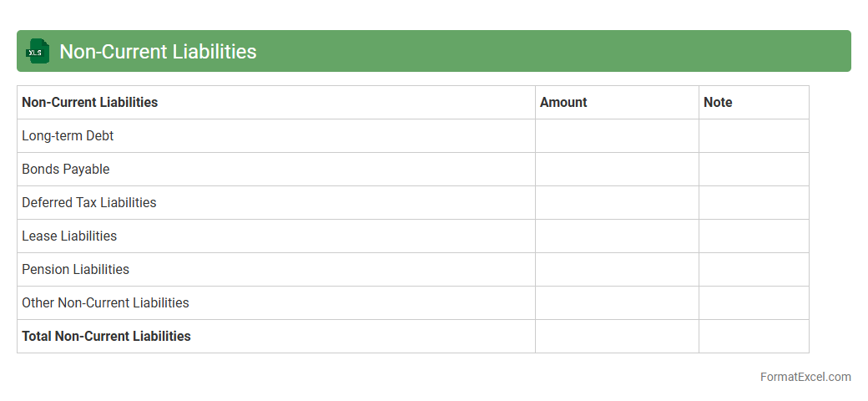Click the Long-term Debt row label
This screenshot has height=401, width=868.
coord(68,136)
